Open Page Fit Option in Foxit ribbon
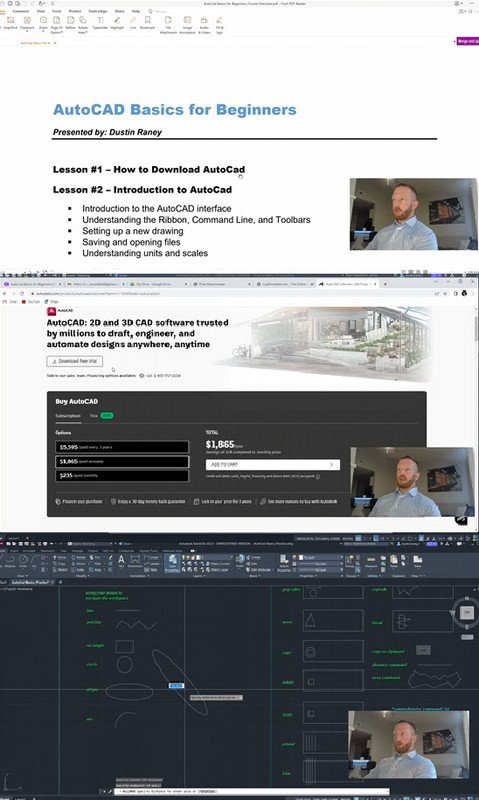Image resolution: width=479 pixels, height=800 pixels. [x=56, y=24]
